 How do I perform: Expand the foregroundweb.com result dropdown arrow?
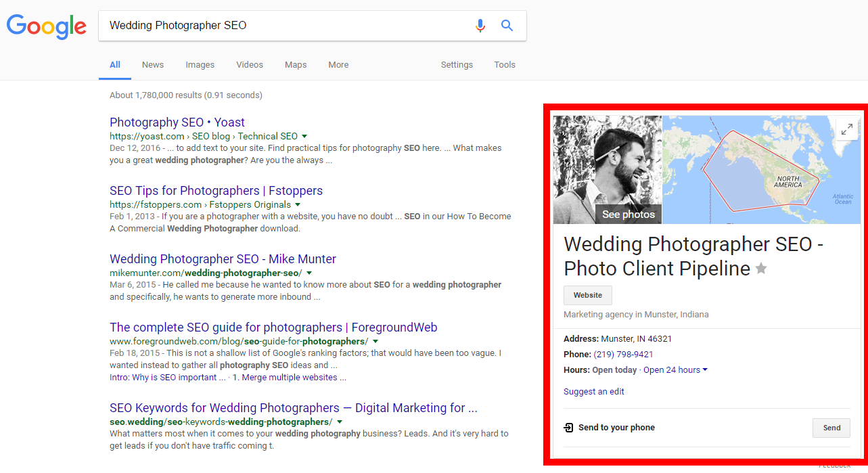click(x=375, y=342)
